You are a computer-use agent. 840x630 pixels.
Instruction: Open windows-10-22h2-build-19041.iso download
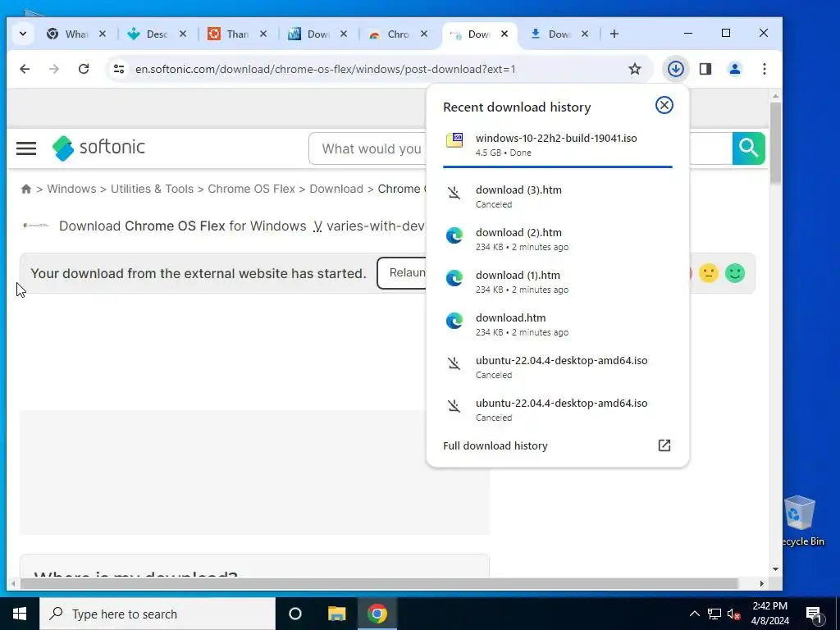557,144
